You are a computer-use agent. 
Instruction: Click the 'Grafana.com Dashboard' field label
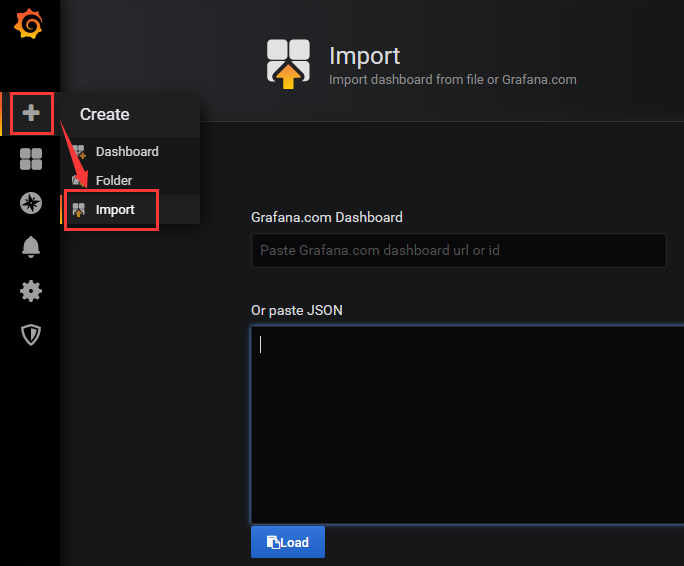point(327,217)
